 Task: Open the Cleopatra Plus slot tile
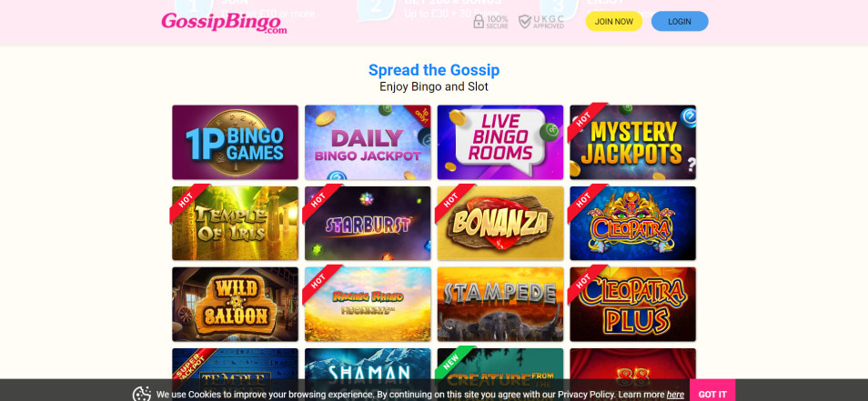632,305
